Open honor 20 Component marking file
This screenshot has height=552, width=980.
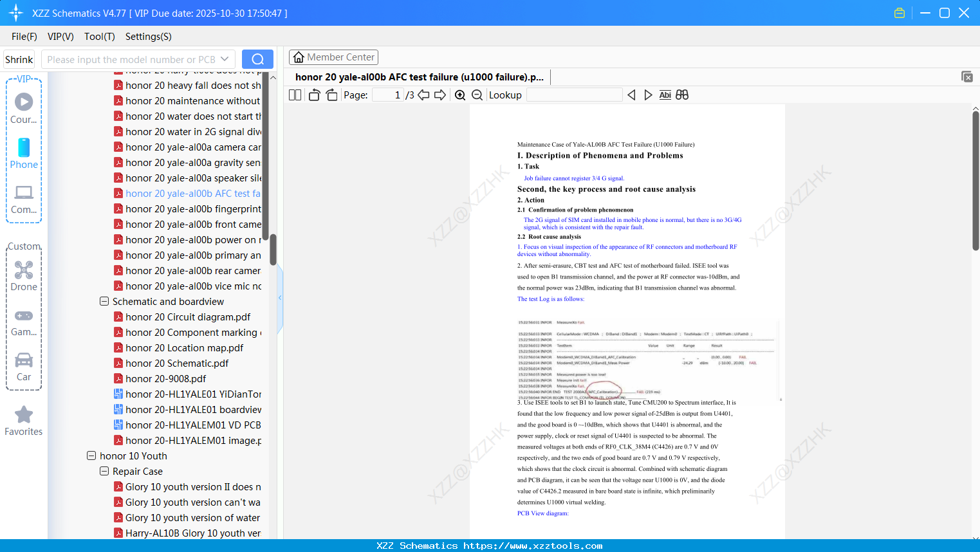click(x=188, y=333)
